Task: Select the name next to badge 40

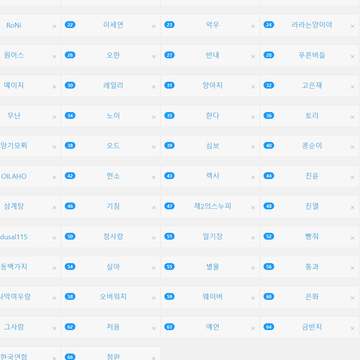Action: tap(312, 146)
